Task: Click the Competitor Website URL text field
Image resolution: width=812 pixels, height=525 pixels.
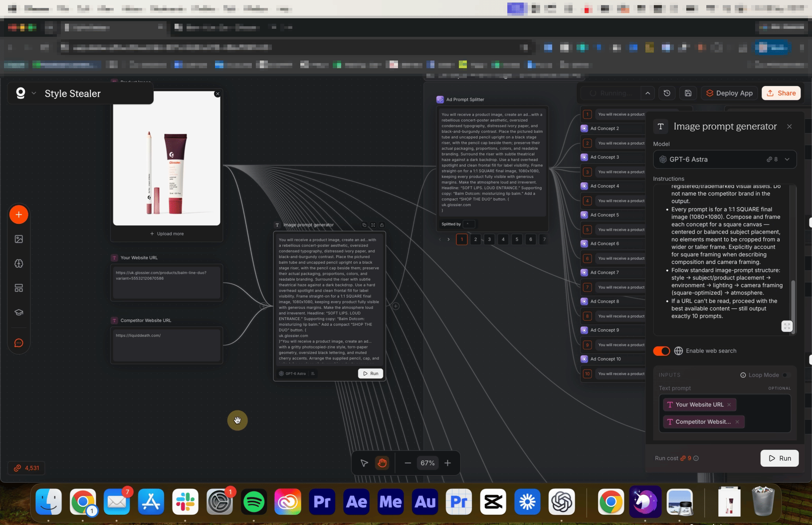Action: click(167, 346)
